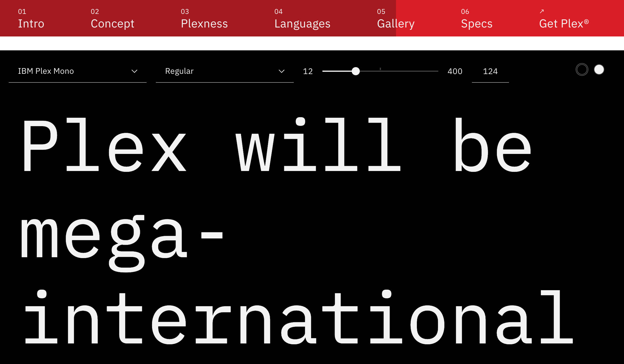The image size is (624, 364).
Task: Click the font size input field showing 12
Action: 308,71
